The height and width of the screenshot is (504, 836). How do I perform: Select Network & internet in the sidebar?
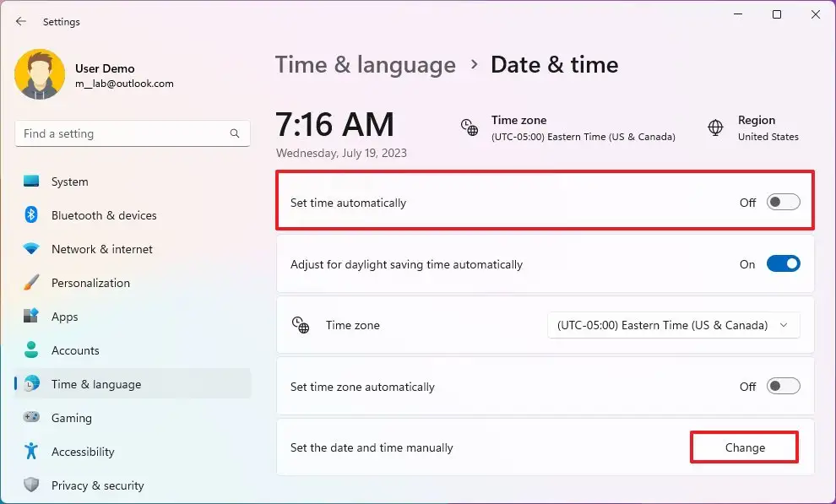(x=101, y=249)
